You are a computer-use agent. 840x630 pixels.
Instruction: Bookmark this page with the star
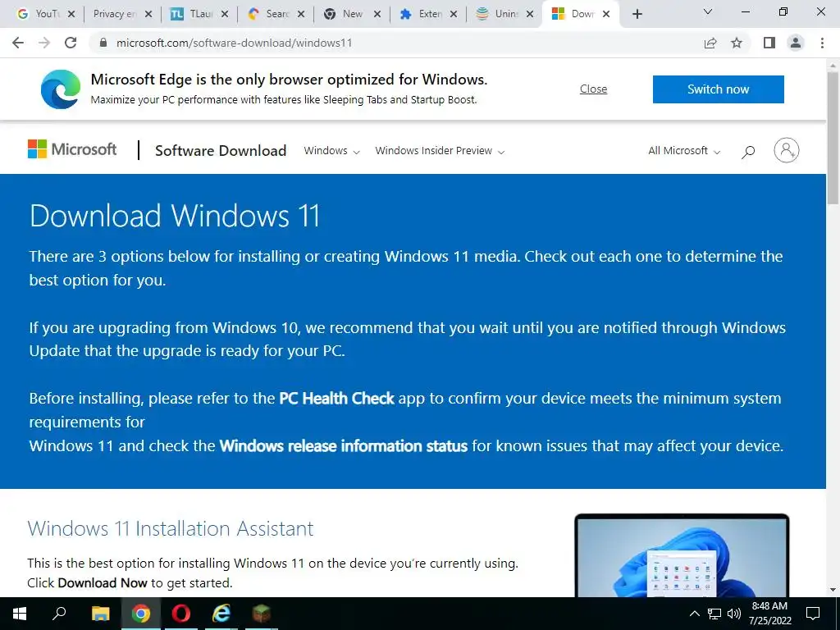point(737,43)
